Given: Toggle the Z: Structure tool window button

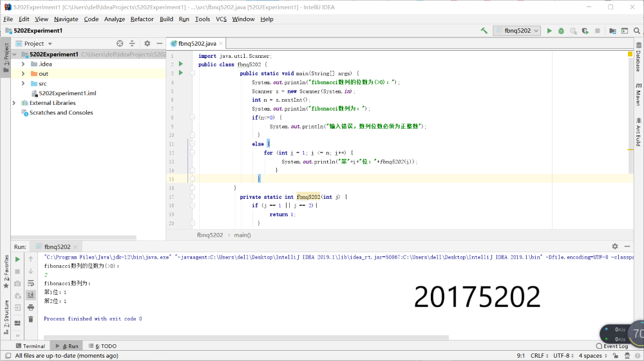Looking at the screenshot, I should pos(6,317).
